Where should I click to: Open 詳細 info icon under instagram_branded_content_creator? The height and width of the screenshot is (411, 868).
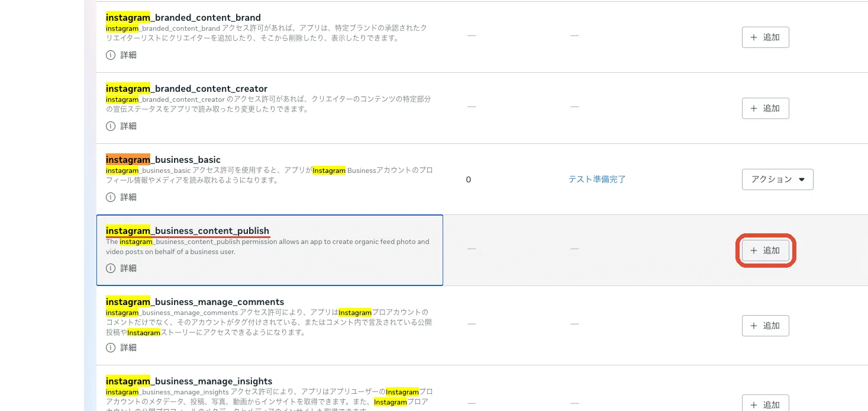click(111, 126)
